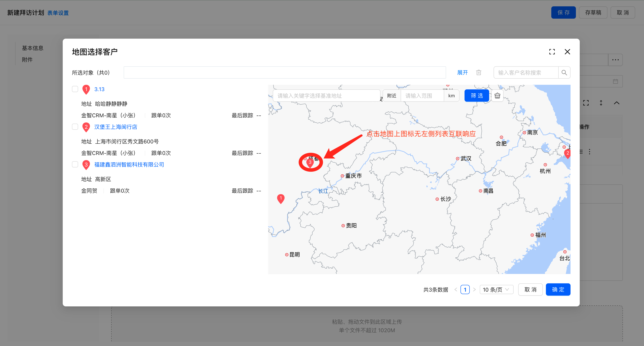Click the magnifier icon to search customers
Viewport: 644px width, 346px height.
click(564, 72)
